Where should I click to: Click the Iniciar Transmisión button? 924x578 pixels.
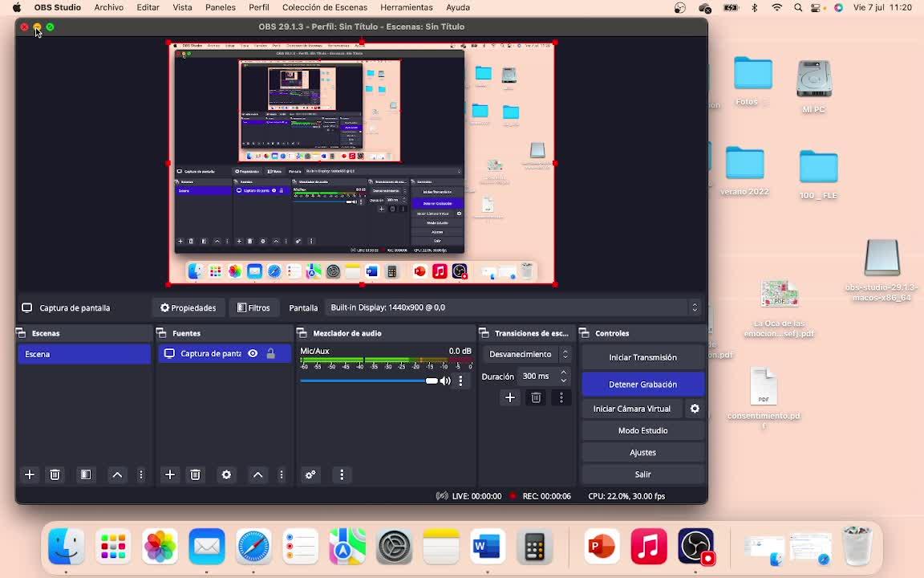pyautogui.click(x=642, y=357)
